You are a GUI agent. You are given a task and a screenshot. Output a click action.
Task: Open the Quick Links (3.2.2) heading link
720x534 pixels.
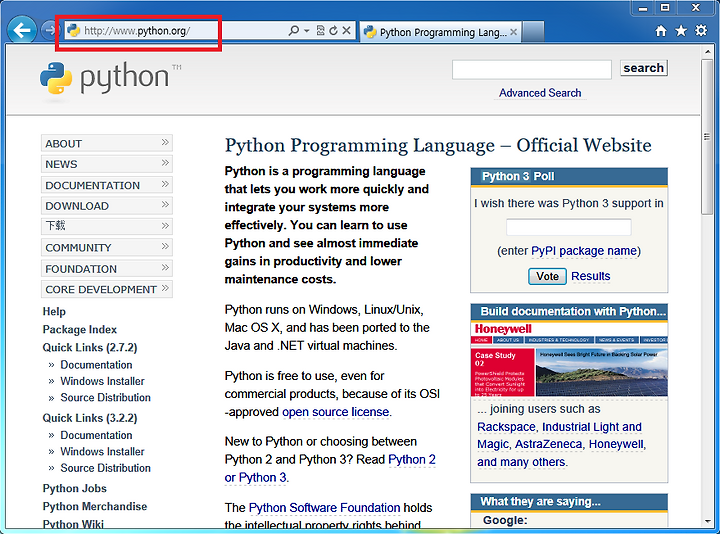(90, 418)
